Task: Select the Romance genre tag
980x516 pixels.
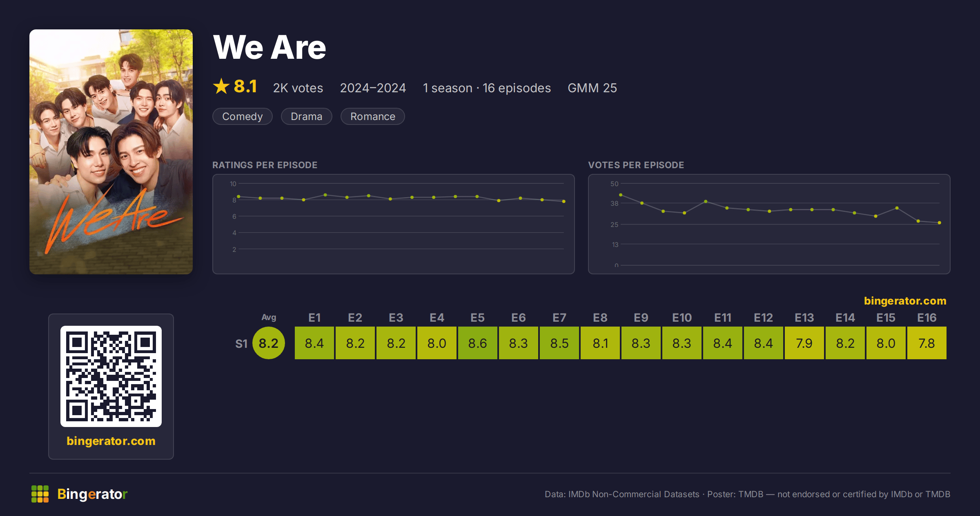Action: pos(373,116)
